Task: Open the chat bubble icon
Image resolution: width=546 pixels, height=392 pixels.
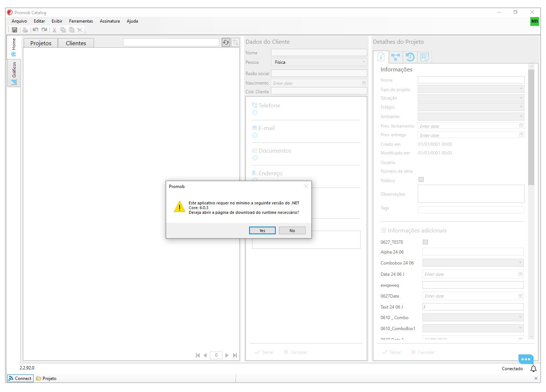Action: (x=526, y=359)
